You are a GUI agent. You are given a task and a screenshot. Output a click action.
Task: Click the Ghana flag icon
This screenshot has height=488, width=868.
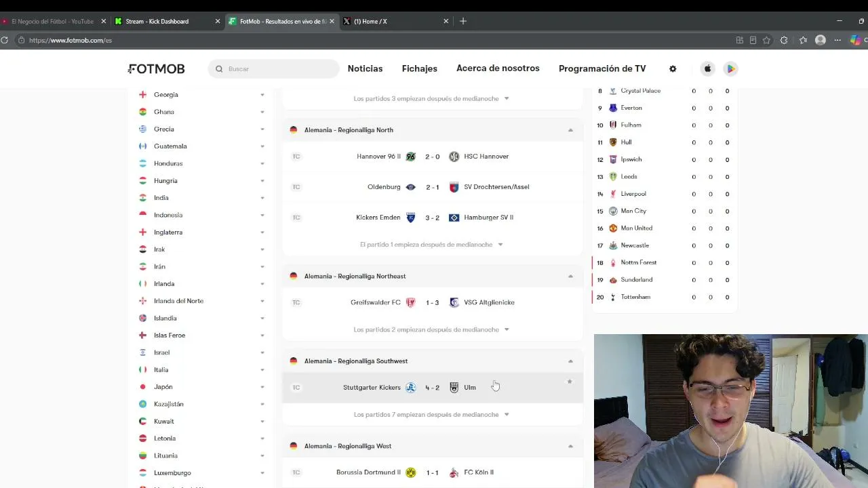pyautogui.click(x=142, y=112)
